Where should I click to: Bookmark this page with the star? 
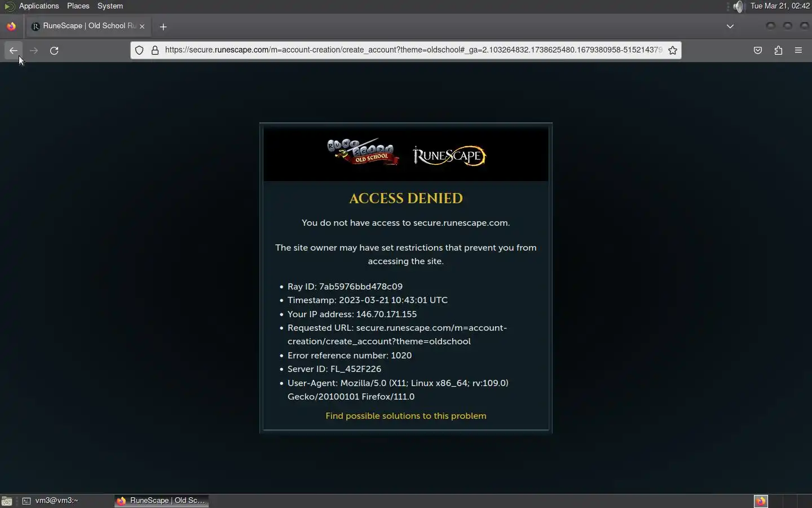(x=673, y=50)
